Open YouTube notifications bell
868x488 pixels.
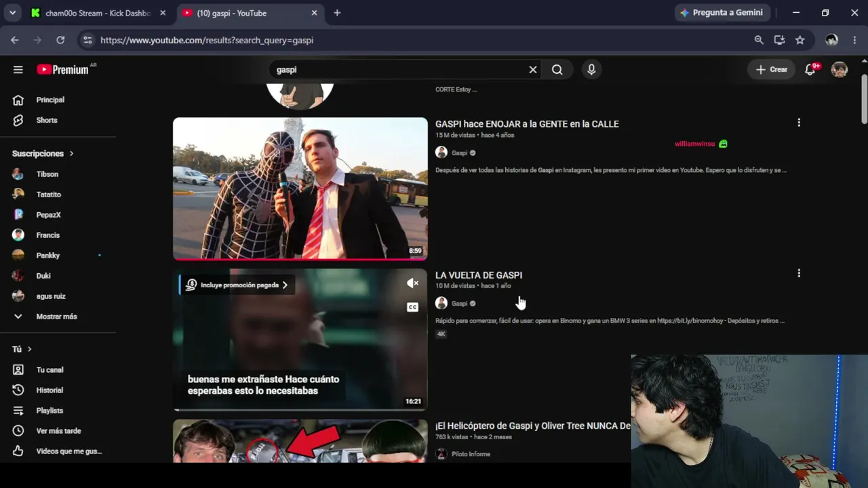[810, 70]
